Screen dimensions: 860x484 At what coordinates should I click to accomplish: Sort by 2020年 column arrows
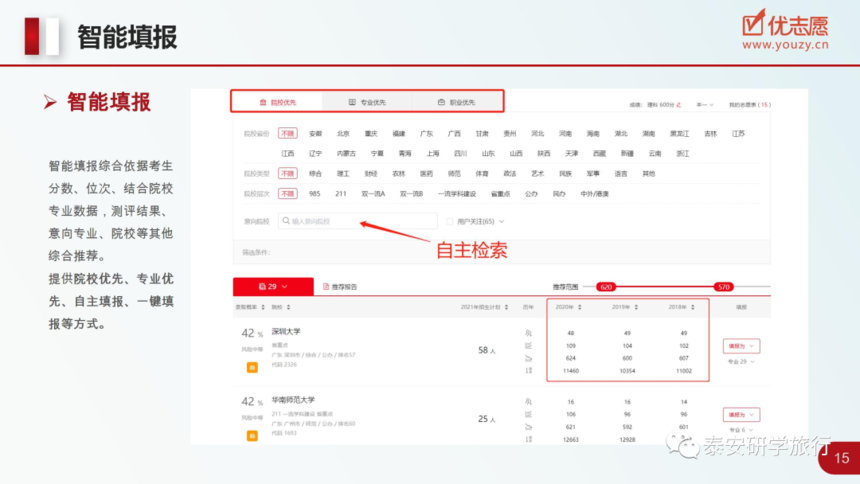tap(580, 307)
